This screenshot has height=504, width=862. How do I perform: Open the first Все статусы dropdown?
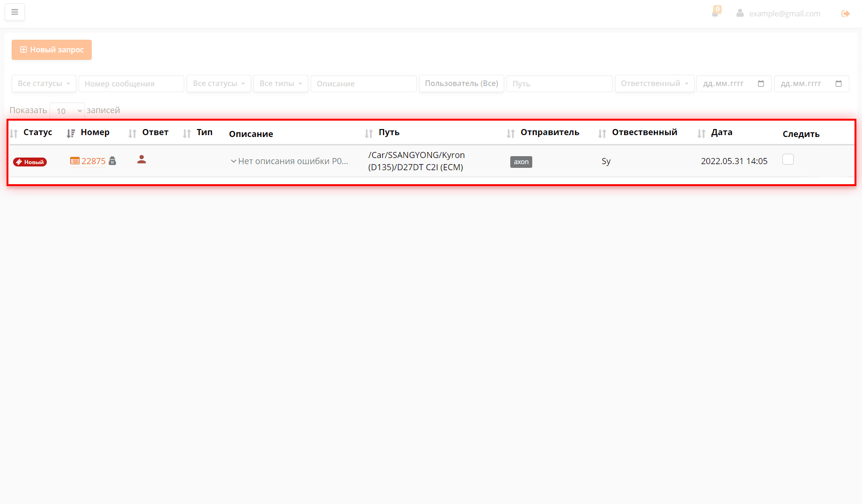(x=43, y=84)
